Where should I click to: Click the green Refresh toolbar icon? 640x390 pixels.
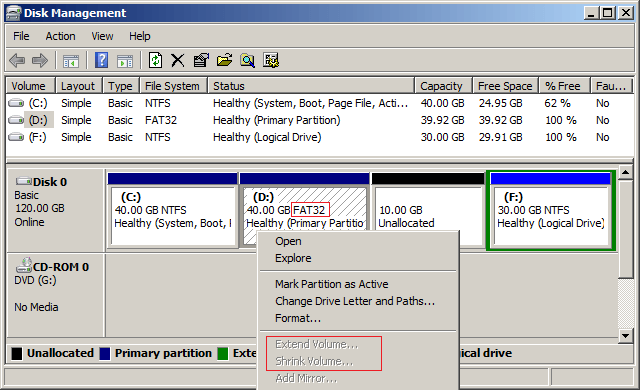[x=156, y=60]
